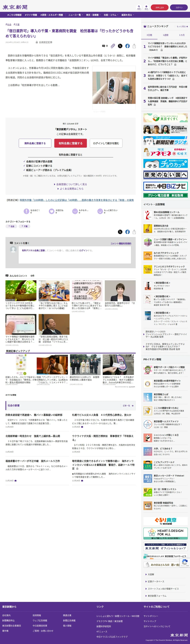Click the reCAPTCHA badge icon
This screenshot has height=644, width=190.
[x=185, y=562]
